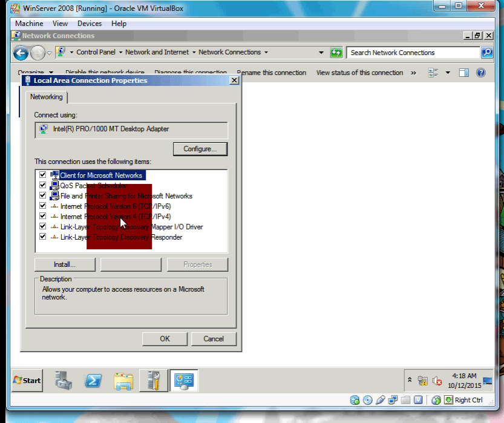Select Link-Layer Topology Discovery Responder item
Image resolution: width=504 pixels, height=423 pixels.
tap(121, 237)
